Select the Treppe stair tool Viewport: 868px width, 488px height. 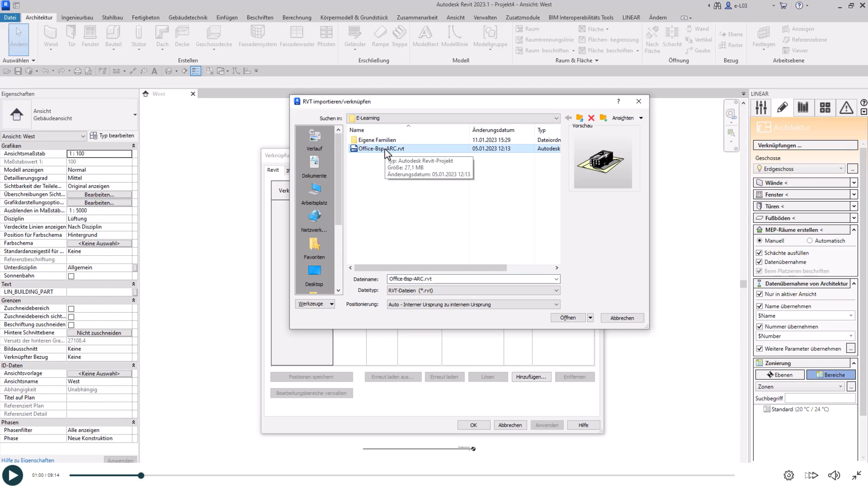click(x=399, y=37)
